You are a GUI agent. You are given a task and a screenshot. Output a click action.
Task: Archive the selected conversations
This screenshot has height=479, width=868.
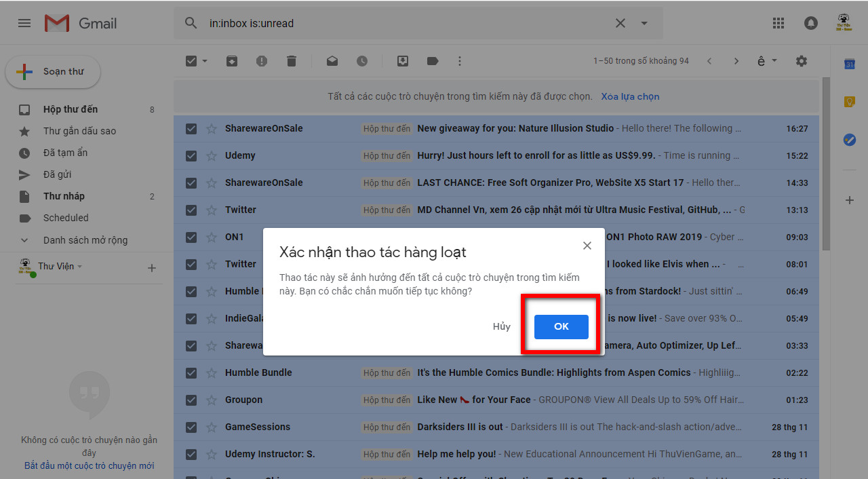tap(231, 60)
